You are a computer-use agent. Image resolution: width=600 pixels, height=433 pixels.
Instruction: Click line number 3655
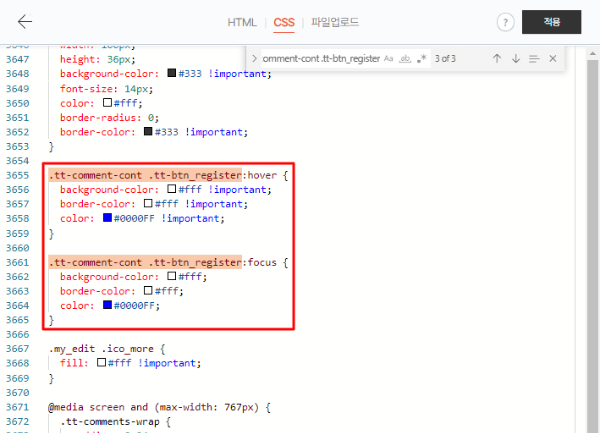(18, 175)
